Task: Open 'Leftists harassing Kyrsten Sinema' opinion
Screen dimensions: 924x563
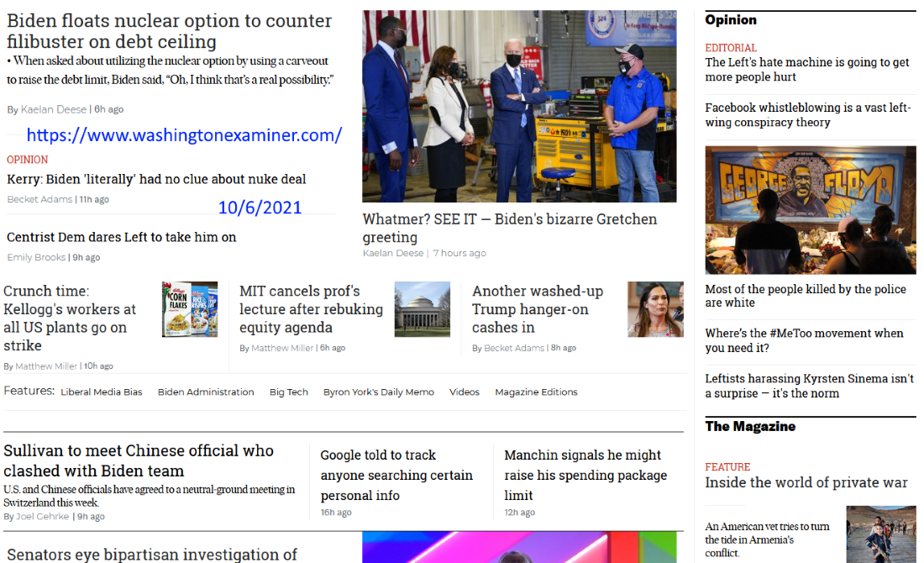Action: (x=809, y=387)
